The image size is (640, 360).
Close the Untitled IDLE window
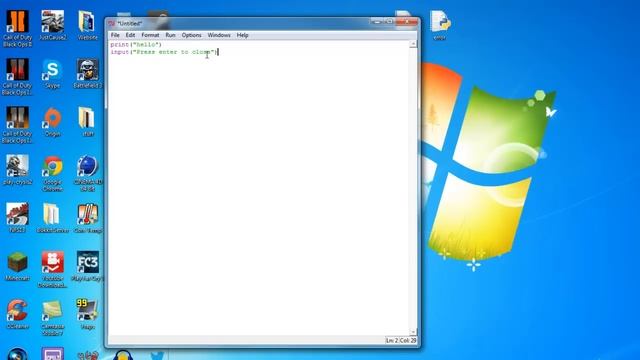407,21
